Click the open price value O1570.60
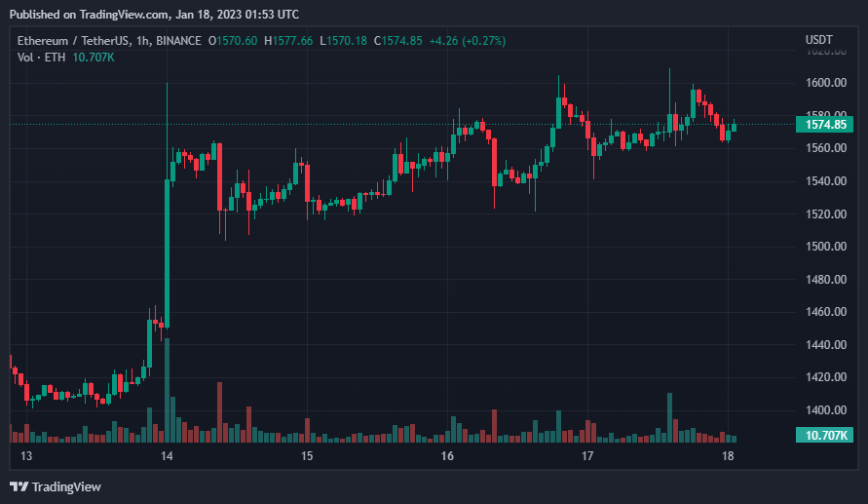 coord(233,41)
